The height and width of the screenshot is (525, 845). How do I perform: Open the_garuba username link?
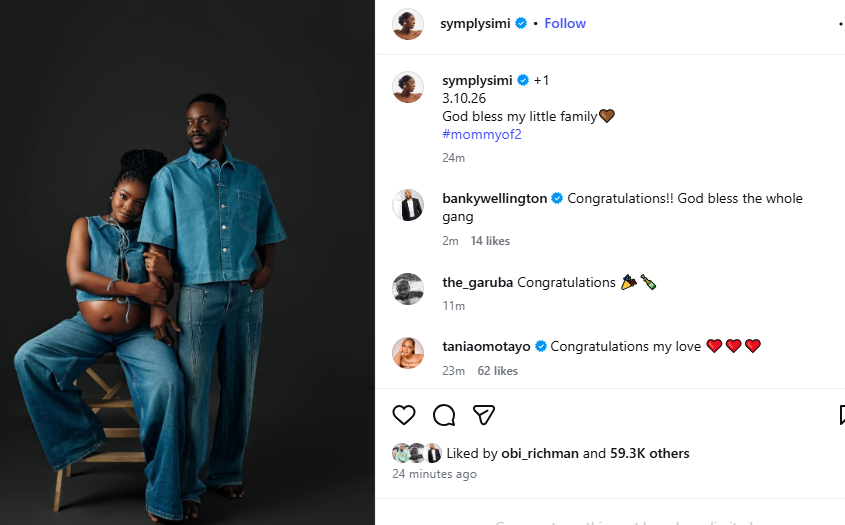pos(477,283)
